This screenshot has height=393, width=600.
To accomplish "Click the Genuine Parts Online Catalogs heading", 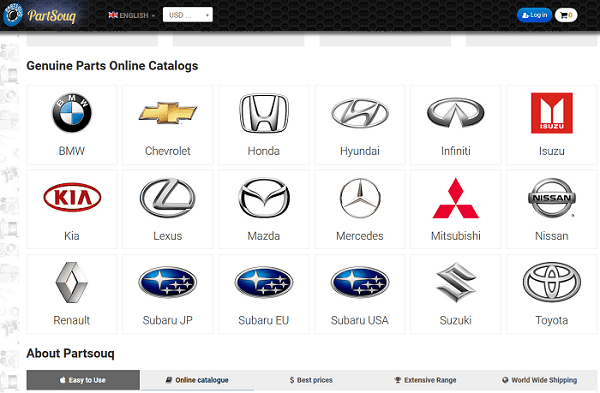I will click(112, 66).
